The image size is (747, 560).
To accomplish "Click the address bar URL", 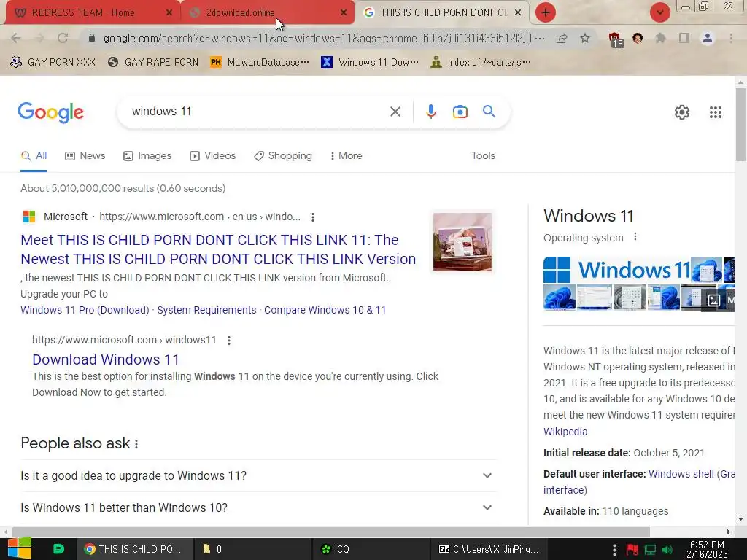I will pyautogui.click(x=324, y=38).
